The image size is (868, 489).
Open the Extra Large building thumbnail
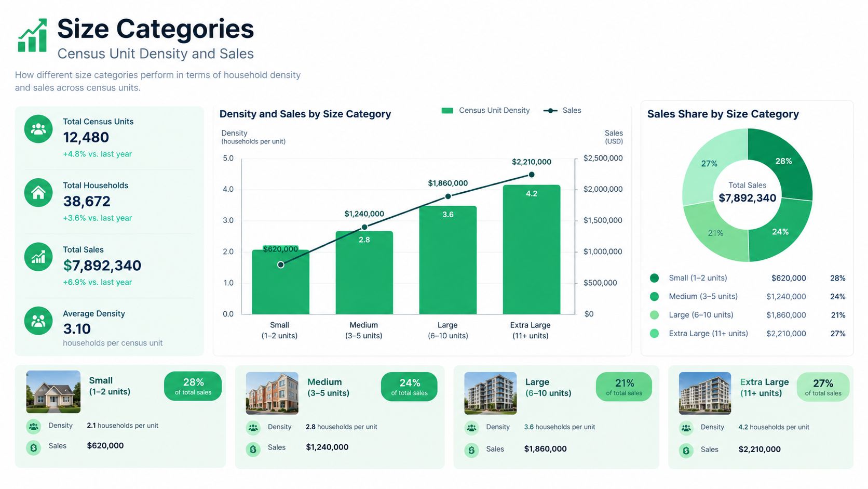point(705,393)
